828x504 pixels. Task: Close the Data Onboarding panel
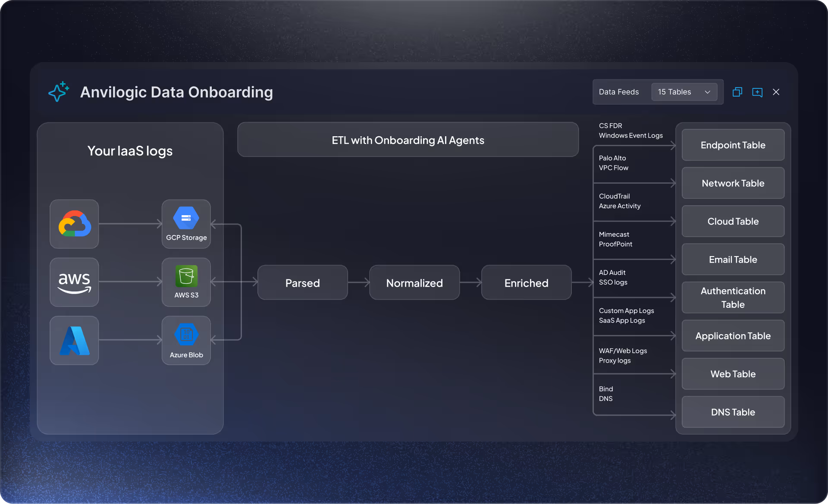pos(776,92)
